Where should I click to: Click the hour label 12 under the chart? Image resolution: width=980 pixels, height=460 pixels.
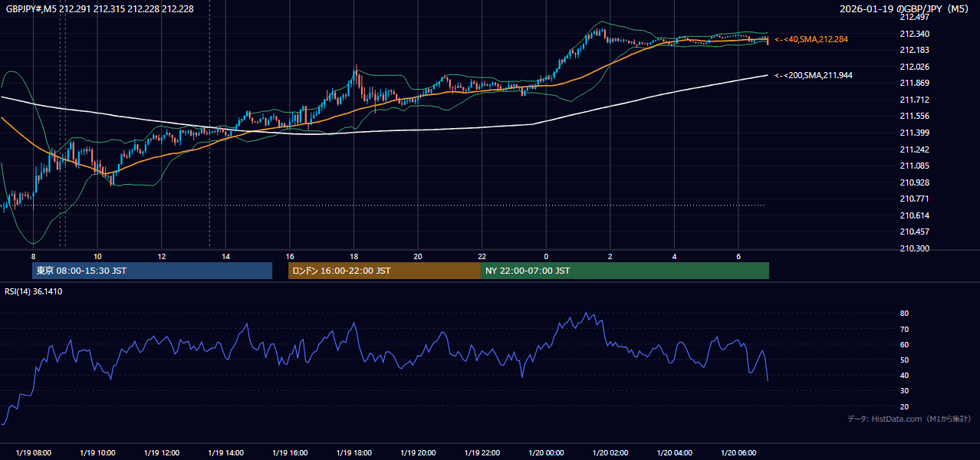click(162, 256)
